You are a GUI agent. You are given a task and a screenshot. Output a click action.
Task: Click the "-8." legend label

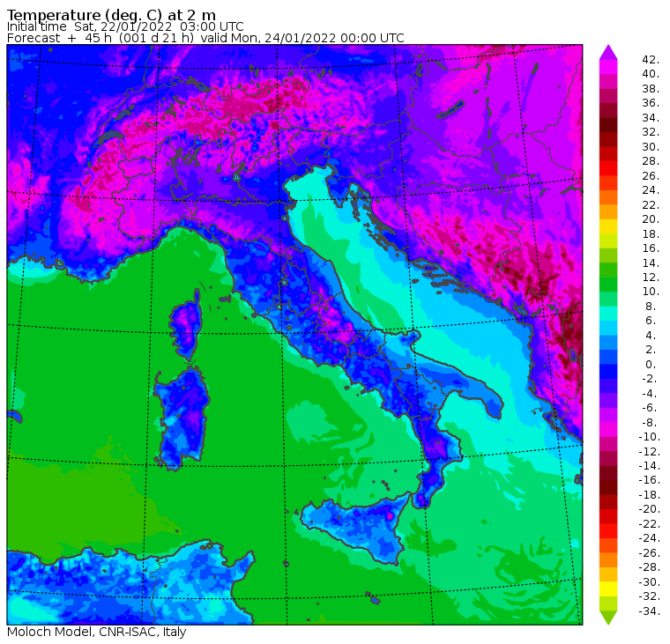coord(650,422)
